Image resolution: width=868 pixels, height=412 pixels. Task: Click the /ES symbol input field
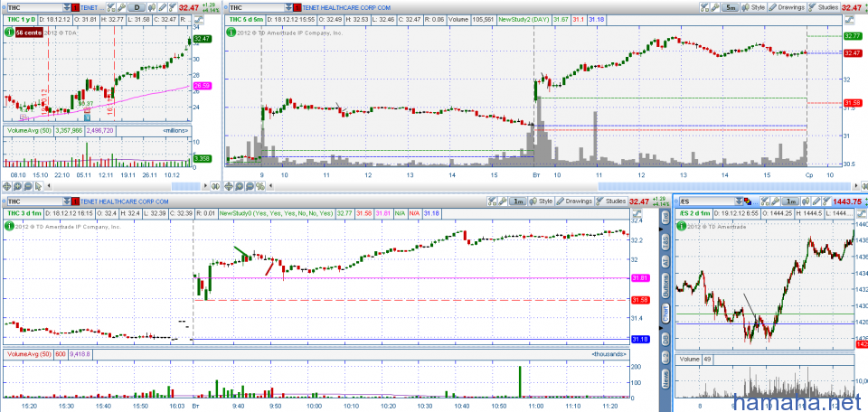(707, 201)
